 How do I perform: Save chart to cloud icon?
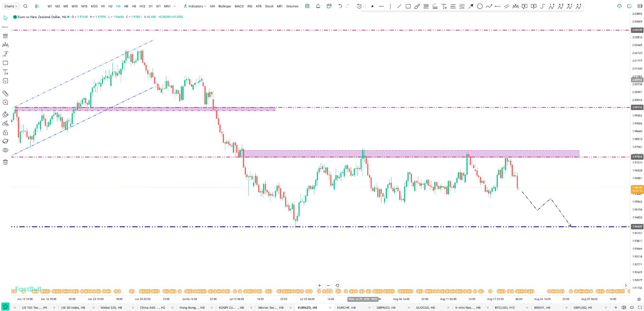click(619, 6)
